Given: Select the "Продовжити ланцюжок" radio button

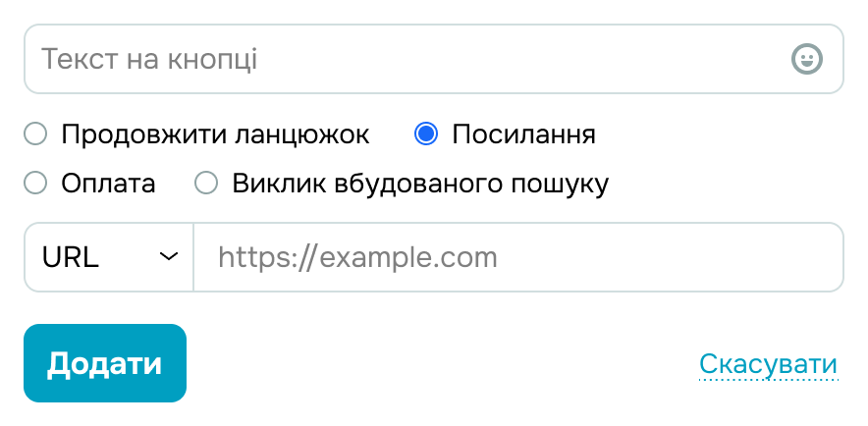Looking at the screenshot, I should point(35,133).
